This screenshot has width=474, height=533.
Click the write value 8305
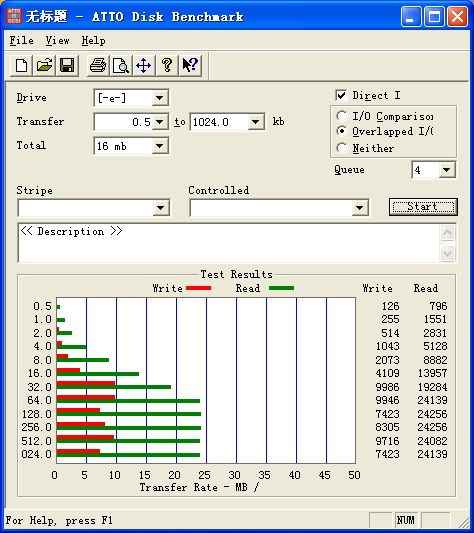point(387,427)
